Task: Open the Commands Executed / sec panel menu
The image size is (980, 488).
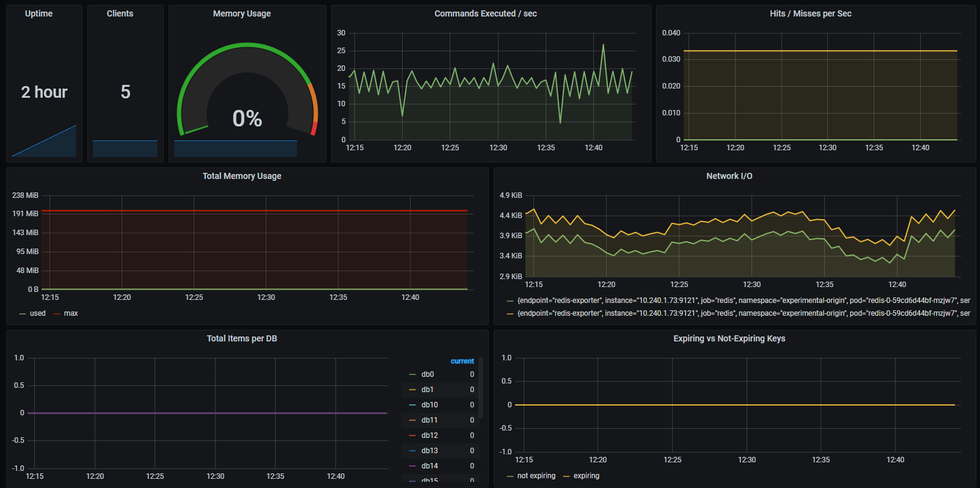Action: [485, 13]
